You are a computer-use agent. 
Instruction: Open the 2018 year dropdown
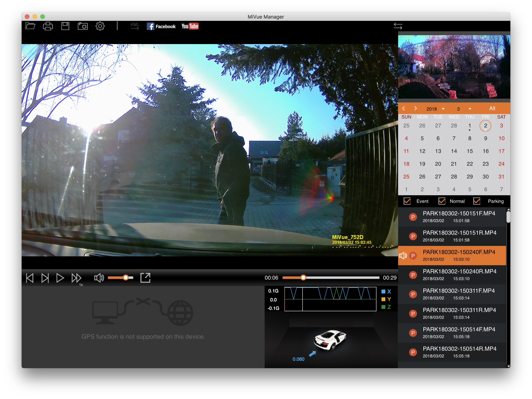(435, 109)
